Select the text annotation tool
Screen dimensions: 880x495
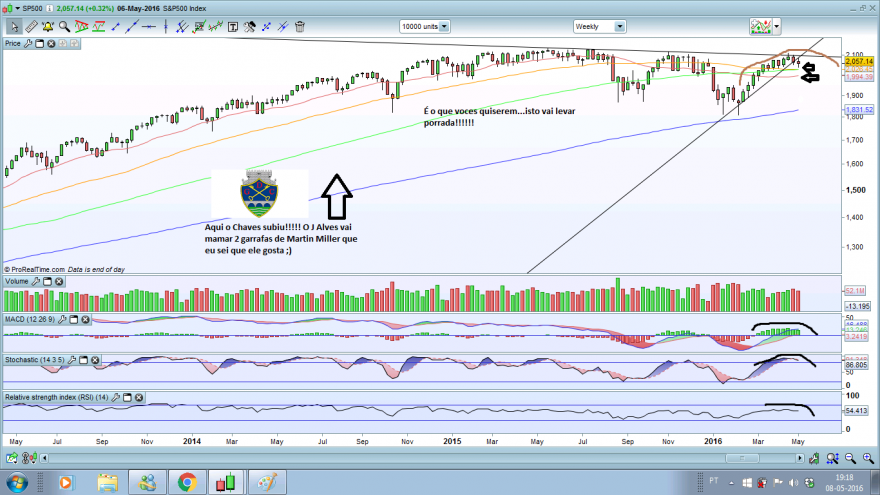(x=233, y=26)
